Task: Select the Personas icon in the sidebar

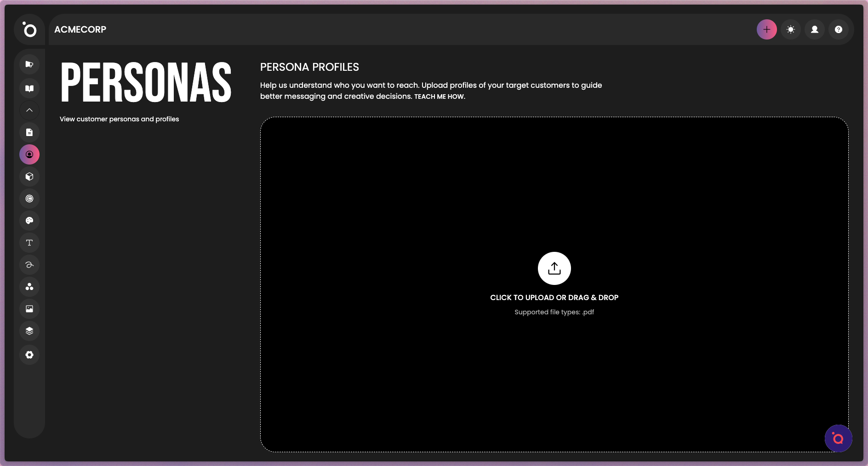Action: click(x=29, y=154)
